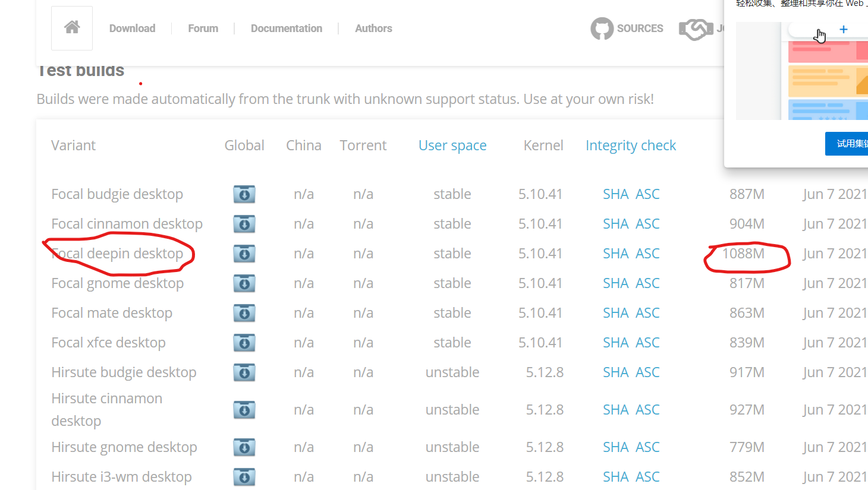Screen dimensions: 868x490
Task: Go to the home page icon
Action: tap(72, 28)
